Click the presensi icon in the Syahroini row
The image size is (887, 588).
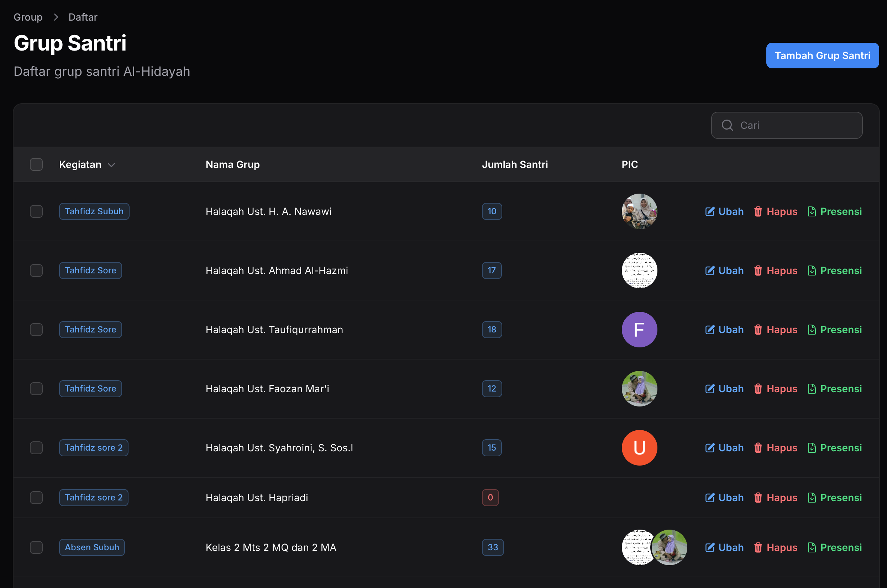812,448
